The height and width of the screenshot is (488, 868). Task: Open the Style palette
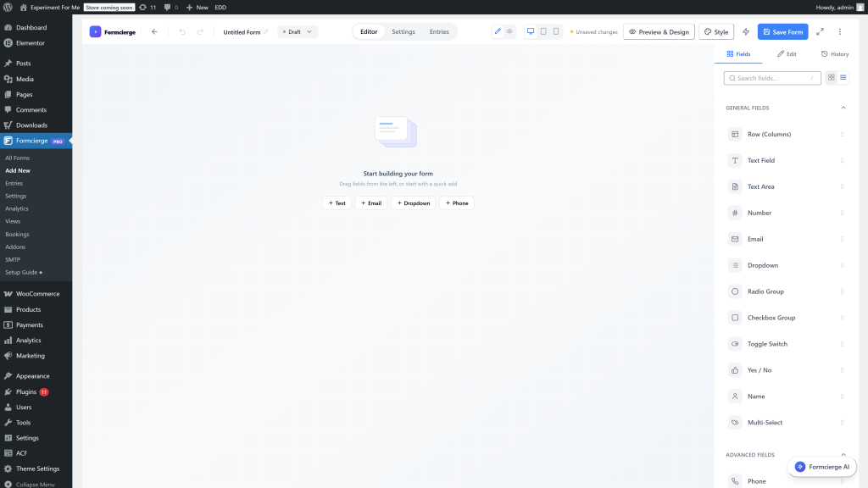[715, 31]
